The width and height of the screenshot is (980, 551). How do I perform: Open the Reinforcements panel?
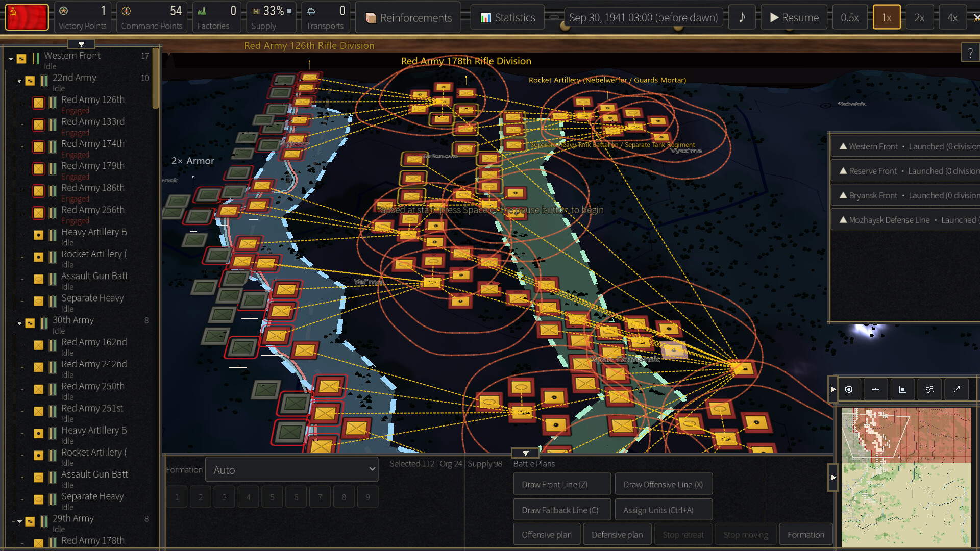click(408, 17)
